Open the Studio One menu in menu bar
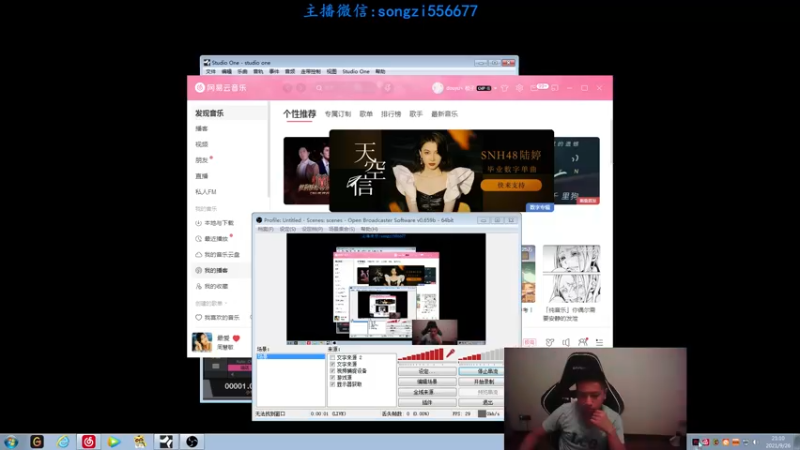The image size is (800, 450). (356, 71)
